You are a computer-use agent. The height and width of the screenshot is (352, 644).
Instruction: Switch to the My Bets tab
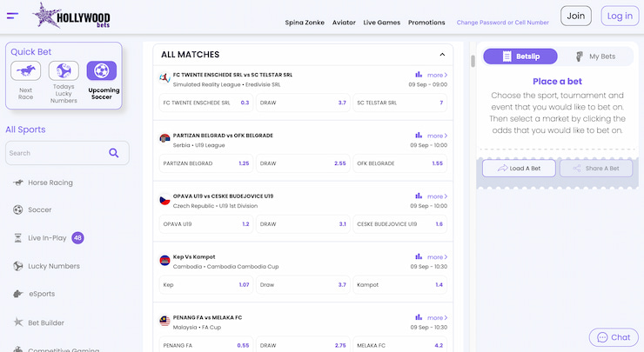tap(595, 56)
